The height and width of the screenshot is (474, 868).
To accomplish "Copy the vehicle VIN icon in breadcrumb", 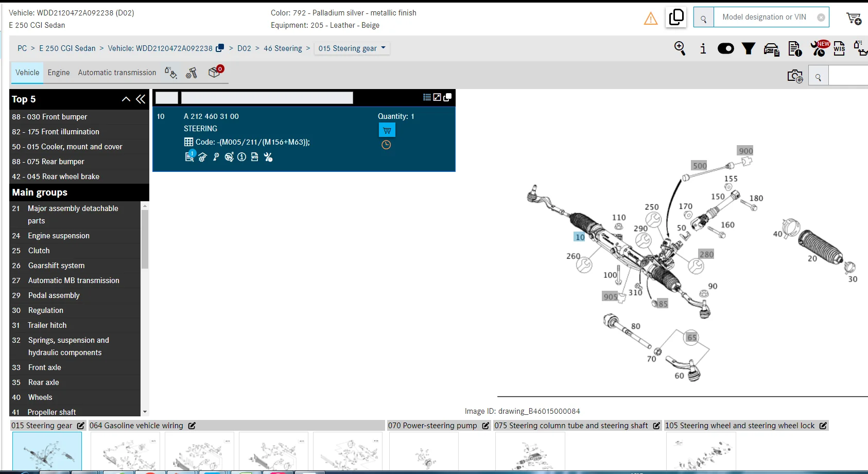I will click(x=220, y=48).
